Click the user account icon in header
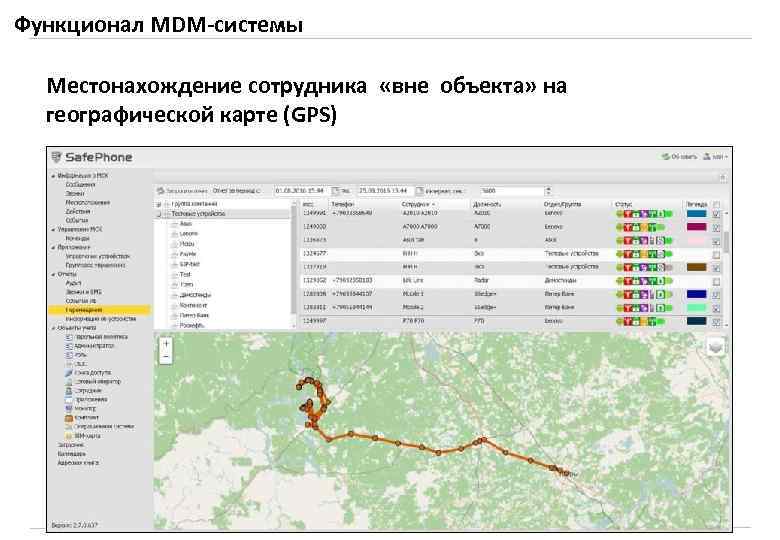This screenshot has width=780, height=540. (707, 157)
